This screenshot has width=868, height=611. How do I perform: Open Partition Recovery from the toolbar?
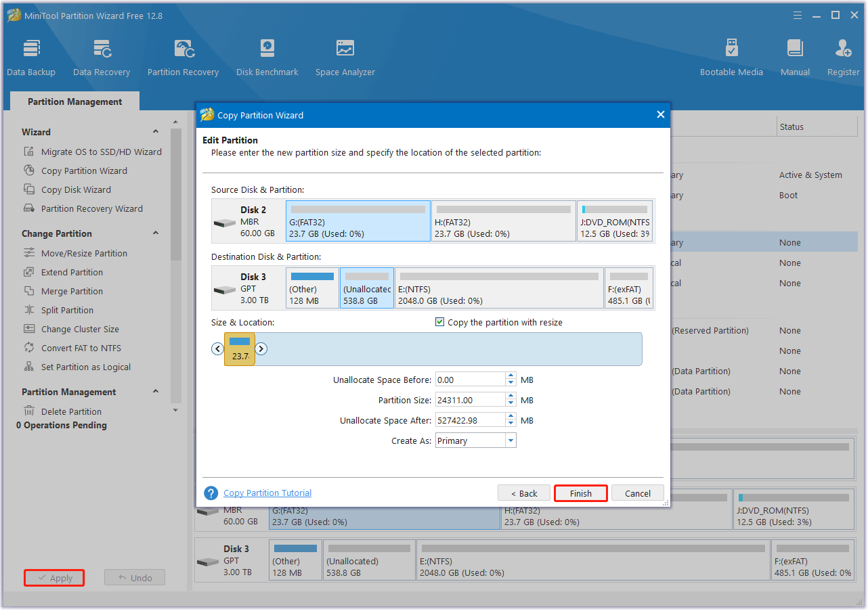click(183, 58)
